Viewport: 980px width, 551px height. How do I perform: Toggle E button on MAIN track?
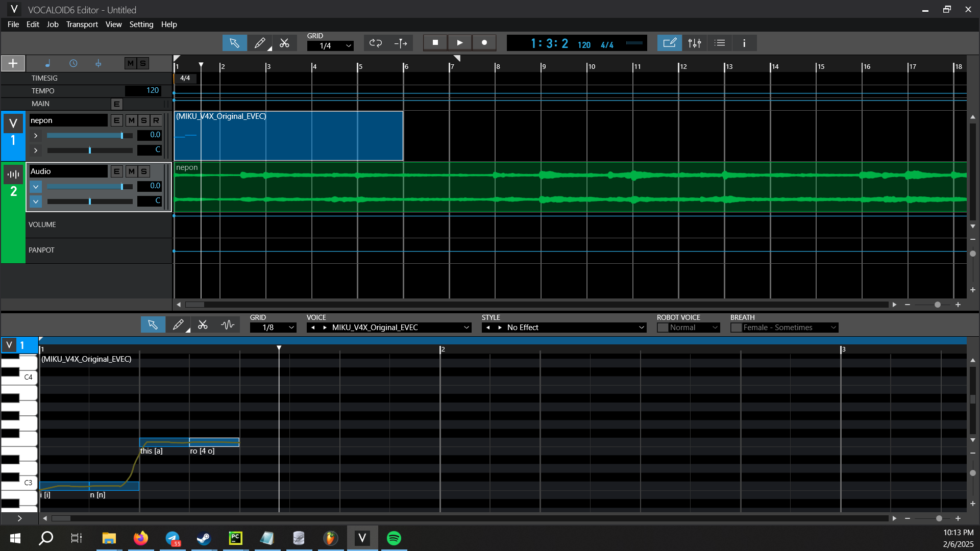(117, 104)
